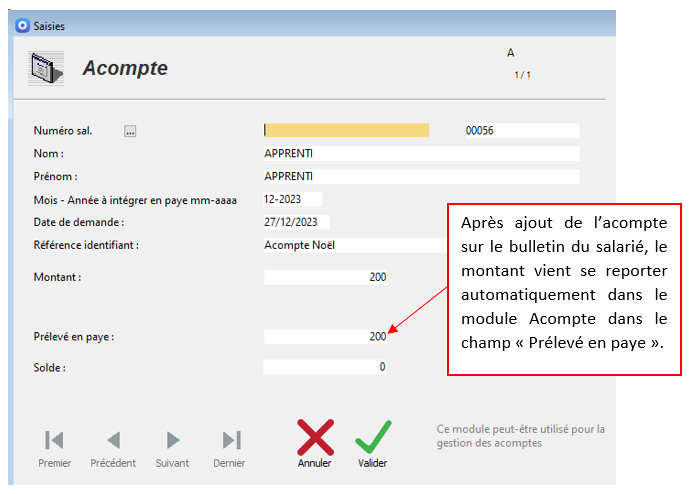Image resolution: width=692 pixels, height=494 pixels.
Task: Click the Prélevé en paye field
Action: [x=325, y=337]
